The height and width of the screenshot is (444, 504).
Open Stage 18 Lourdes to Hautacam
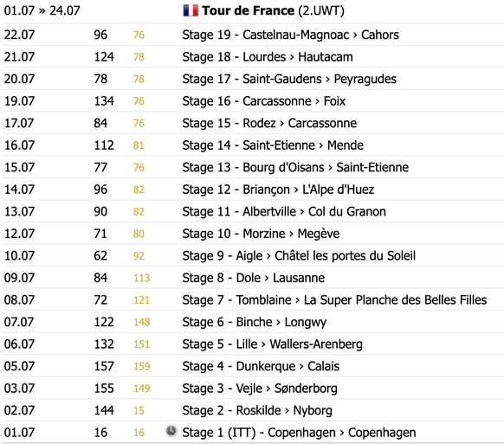pos(268,57)
